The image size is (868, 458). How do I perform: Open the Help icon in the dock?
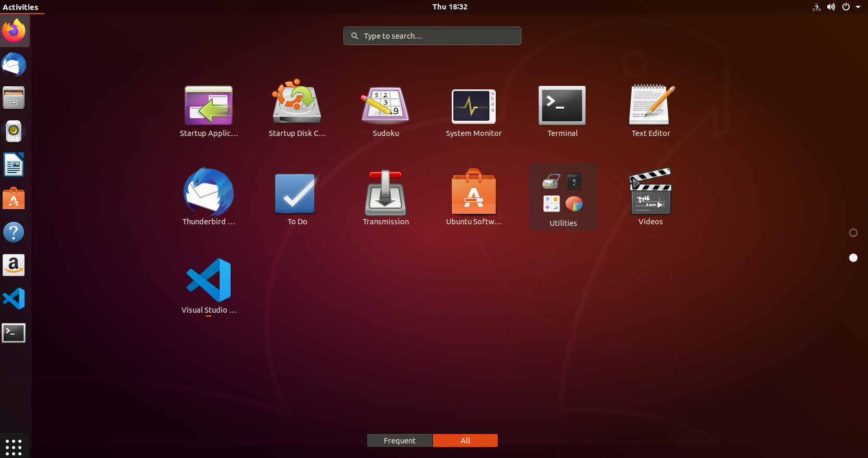click(x=14, y=232)
